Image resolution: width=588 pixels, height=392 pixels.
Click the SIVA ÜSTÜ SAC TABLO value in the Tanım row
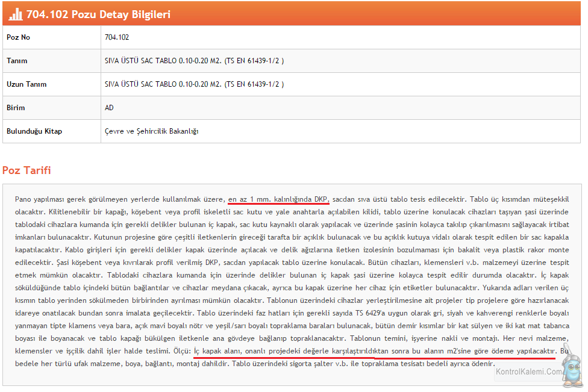tap(194, 61)
